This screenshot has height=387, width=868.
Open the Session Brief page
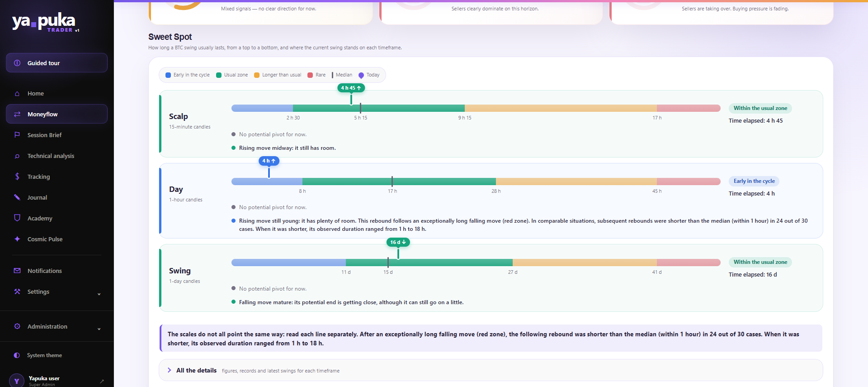(57, 135)
